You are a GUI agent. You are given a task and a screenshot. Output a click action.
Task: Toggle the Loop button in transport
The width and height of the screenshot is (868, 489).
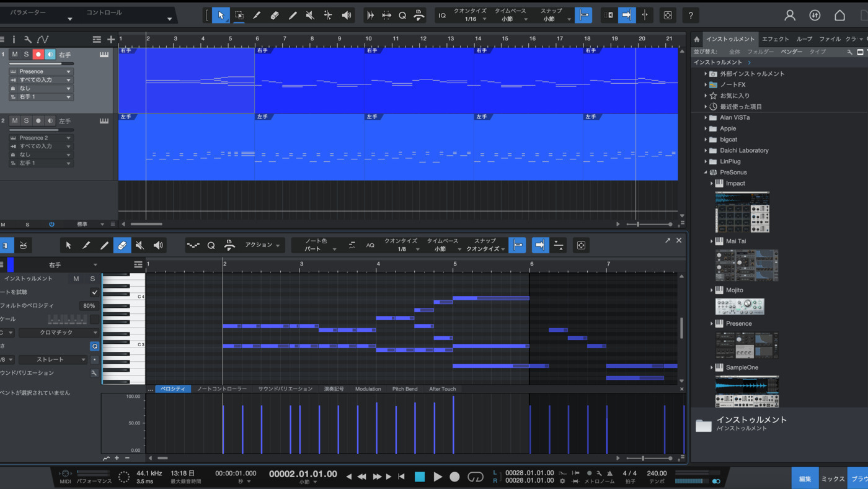tap(476, 477)
